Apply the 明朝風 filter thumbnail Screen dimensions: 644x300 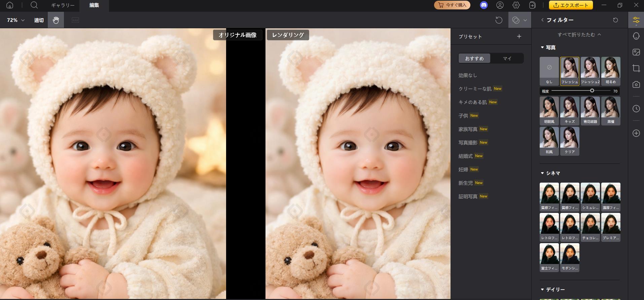tap(549, 111)
